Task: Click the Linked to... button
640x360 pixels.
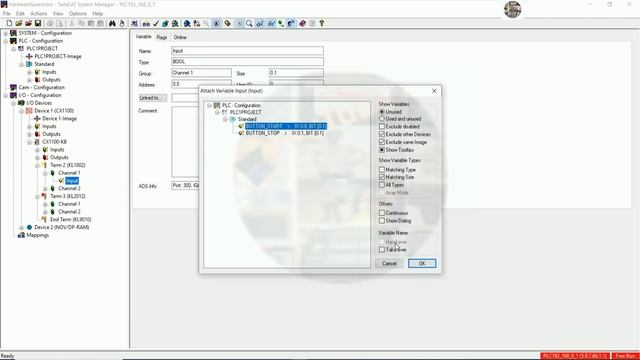Action: click(x=153, y=98)
